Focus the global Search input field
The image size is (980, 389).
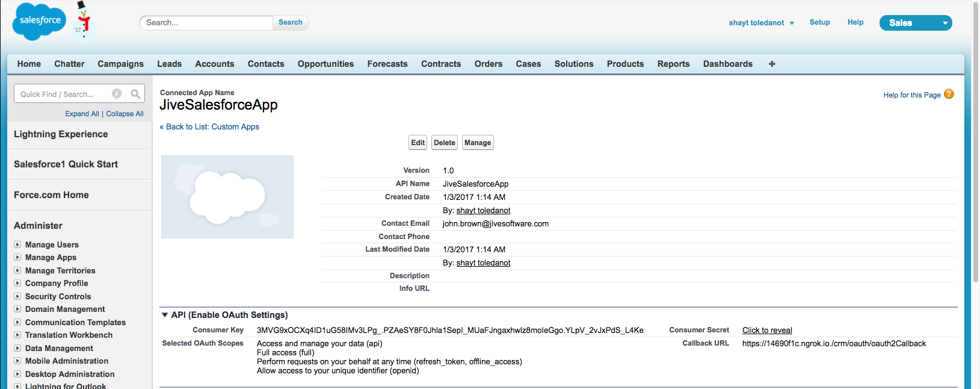[206, 23]
